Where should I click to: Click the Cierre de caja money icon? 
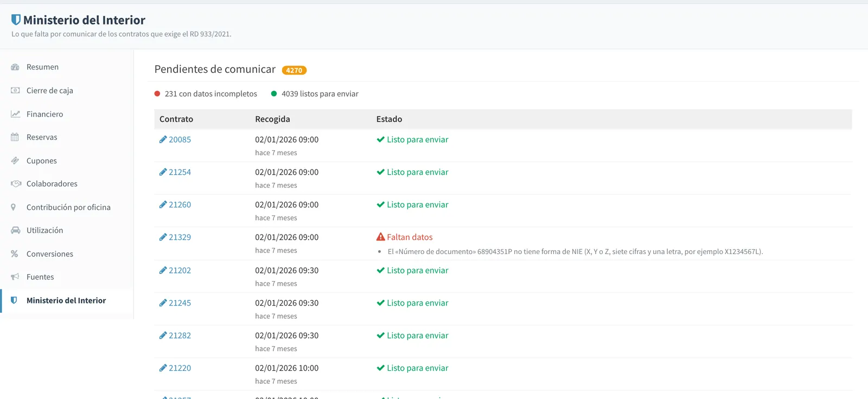15,91
